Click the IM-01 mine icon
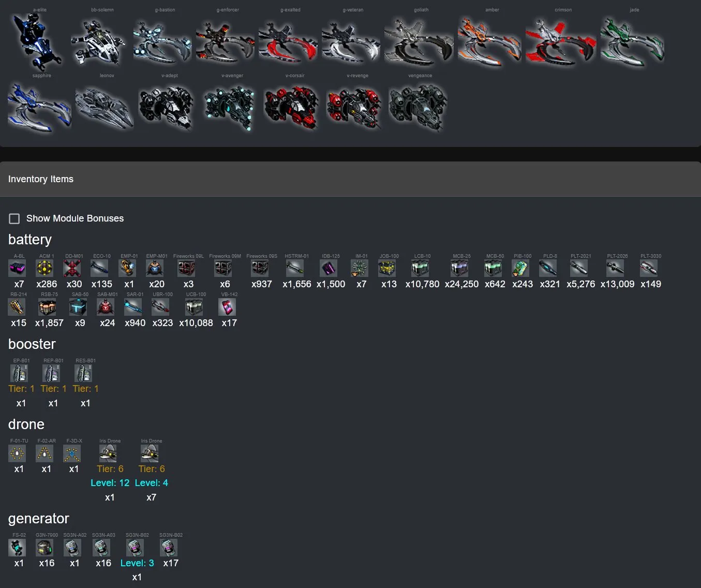Viewport: 701px width, 588px height. (360, 268)
